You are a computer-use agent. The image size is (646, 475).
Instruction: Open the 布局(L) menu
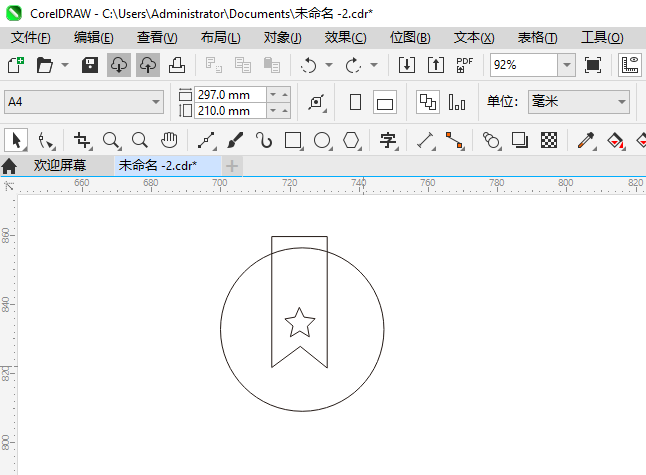click(220, 38)
